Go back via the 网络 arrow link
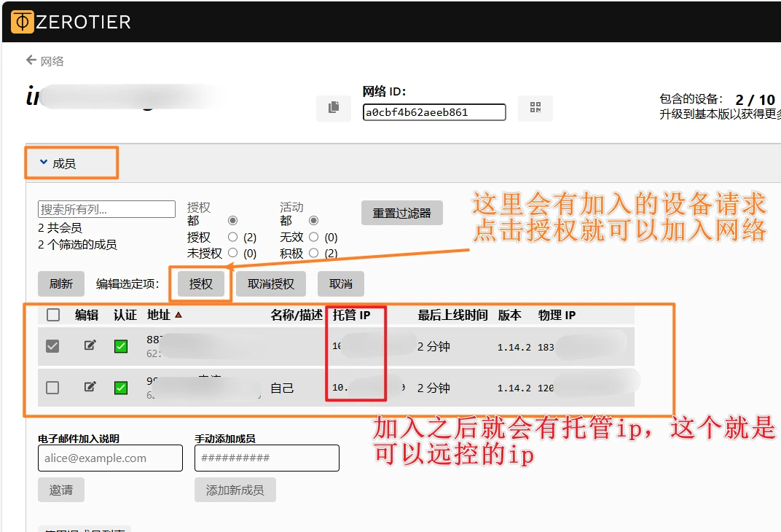This screenshot has height=532, width=781. (45, 61)
